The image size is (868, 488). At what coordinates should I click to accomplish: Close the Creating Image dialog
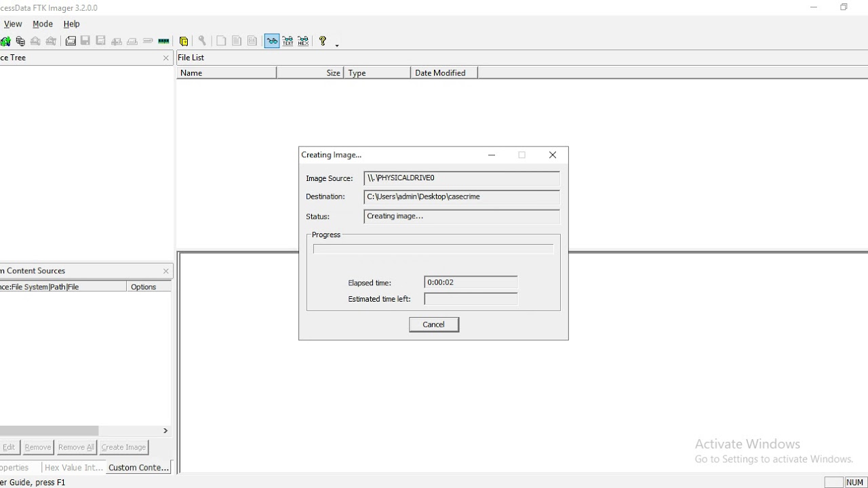click(x=553, y=155)
